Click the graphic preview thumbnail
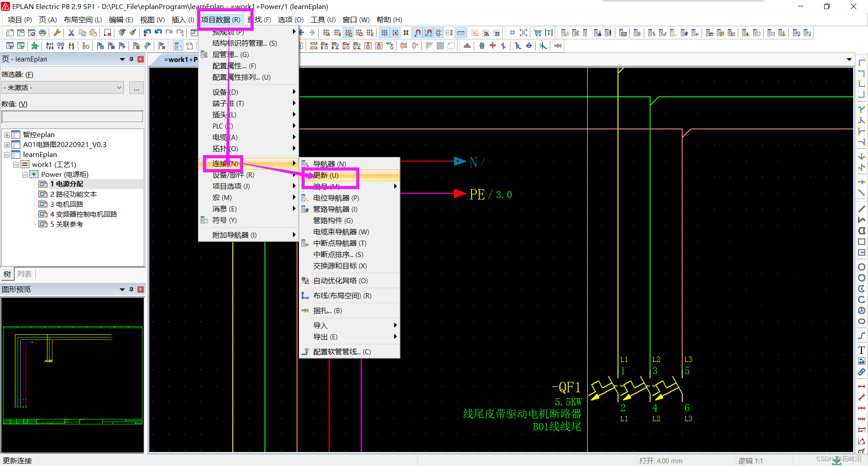 click(x=72, y=375)
